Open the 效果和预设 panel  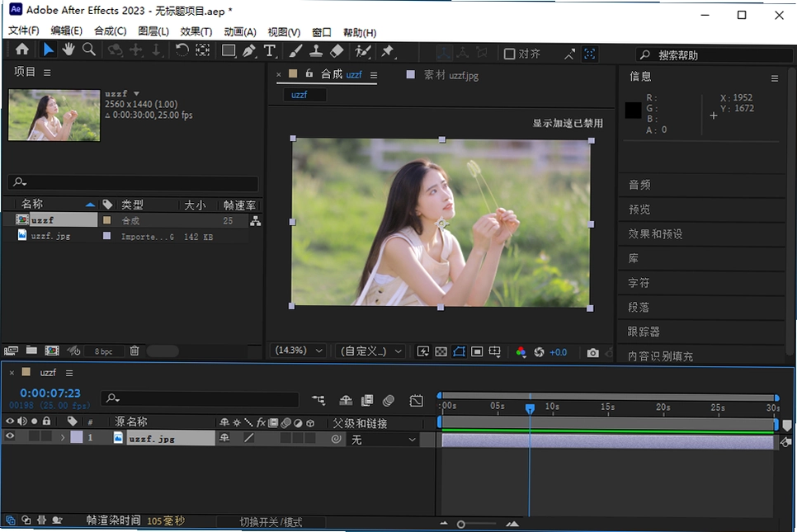(x=655, y=233)
